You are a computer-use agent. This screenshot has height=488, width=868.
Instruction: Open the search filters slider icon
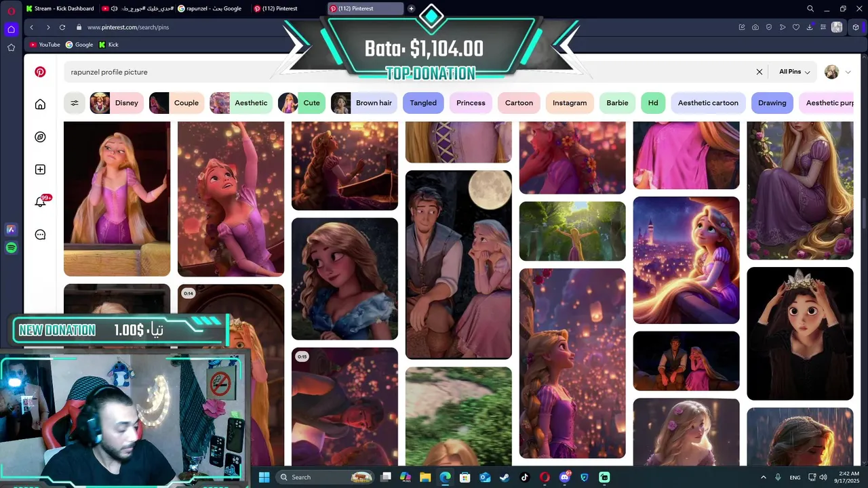[75, 103]
